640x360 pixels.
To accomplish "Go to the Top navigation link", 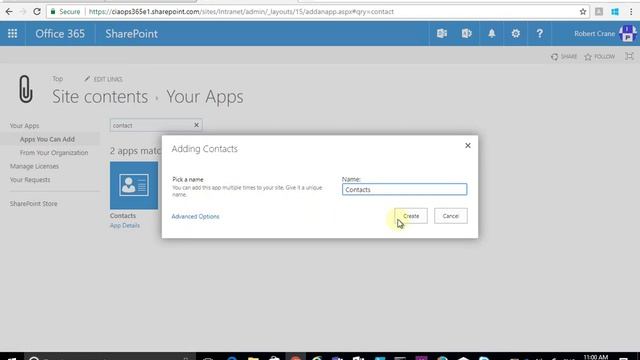I will [x=58, y=79].
